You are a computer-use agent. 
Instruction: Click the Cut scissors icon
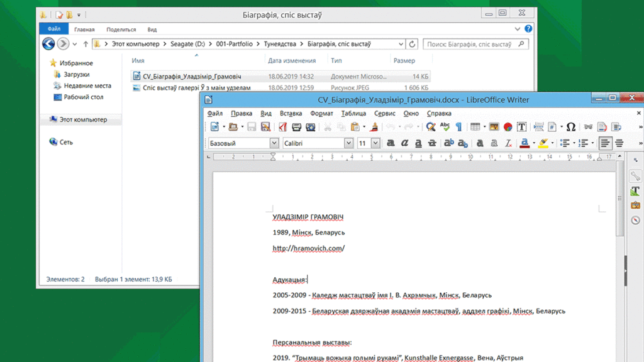[327, 127]
